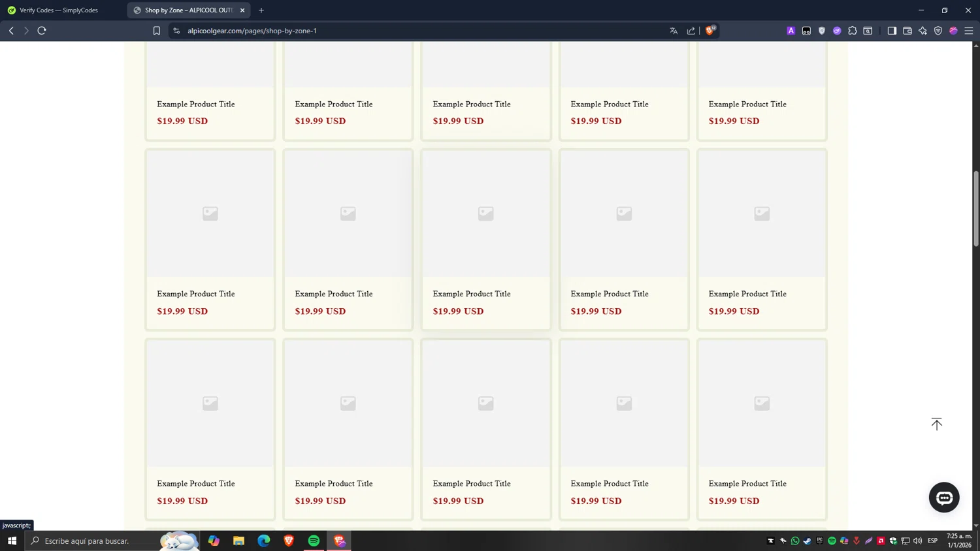Screen dimensions: 980x551
Task: Open the tab search toolbar icon
Action: (868, 31)
